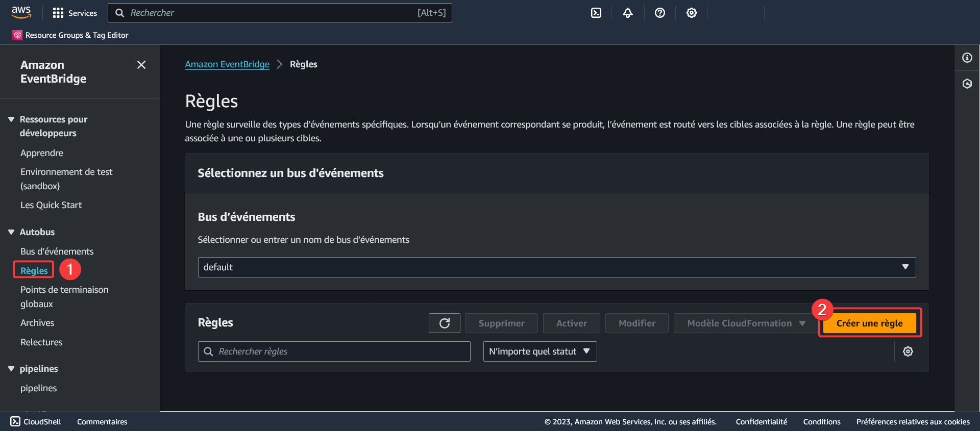
Task: Open Relectures in sidebar
Action: [41, 342]
